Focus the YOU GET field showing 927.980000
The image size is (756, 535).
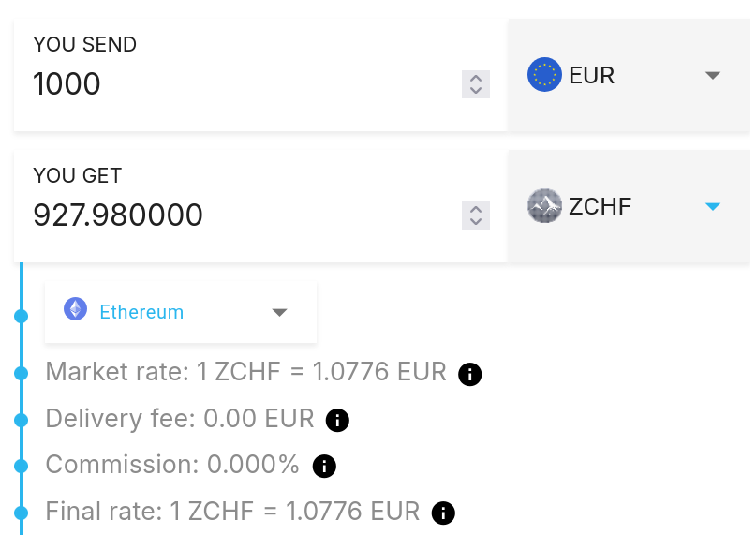point(234,215)
